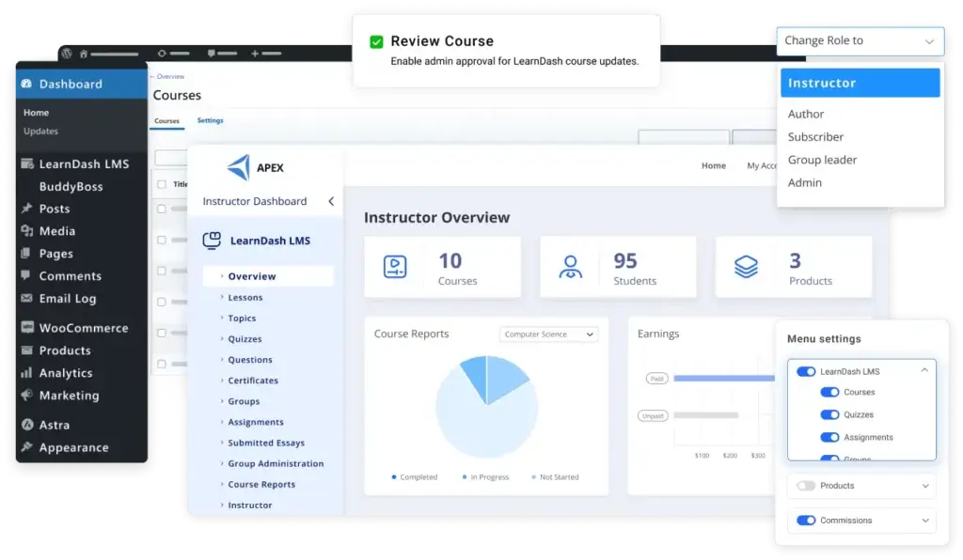This screenshot has width=963, height=560.
Task: Click the WordPress logo in the admin bar
Action: tap(67, 54)
